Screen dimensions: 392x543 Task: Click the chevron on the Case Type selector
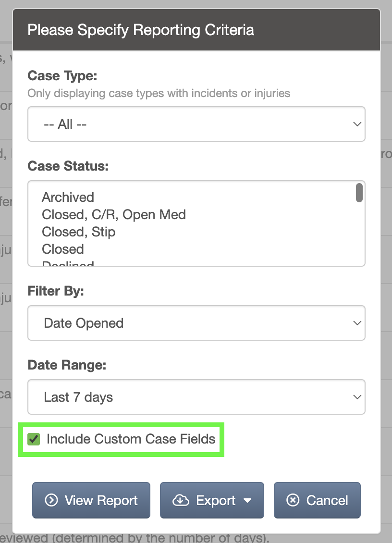357,124
